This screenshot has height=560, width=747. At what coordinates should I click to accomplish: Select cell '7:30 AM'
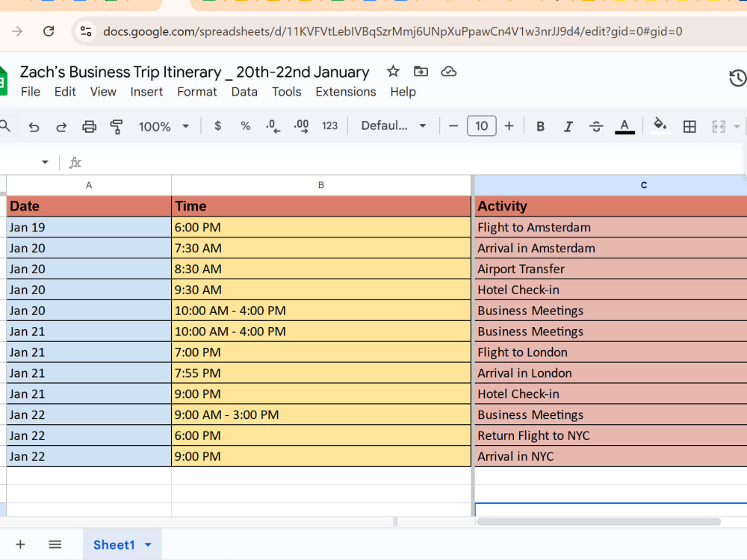tap(321, 248)
